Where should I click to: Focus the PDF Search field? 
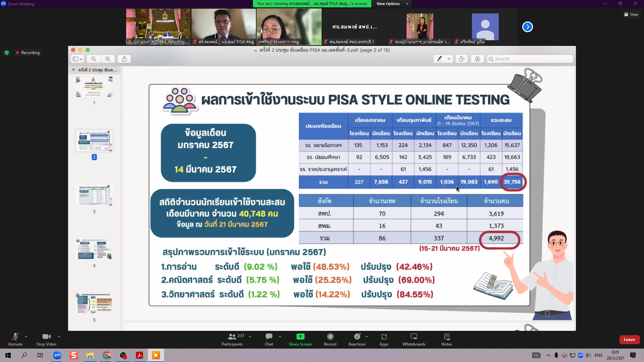pyautogui.click(x=530, y=59)
